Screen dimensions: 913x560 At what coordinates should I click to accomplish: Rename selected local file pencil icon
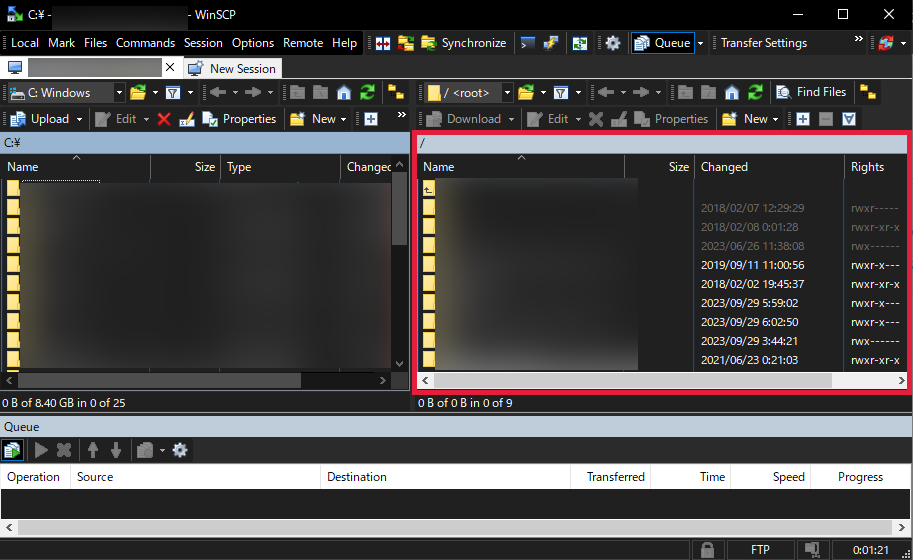click(x=187, y=119)
